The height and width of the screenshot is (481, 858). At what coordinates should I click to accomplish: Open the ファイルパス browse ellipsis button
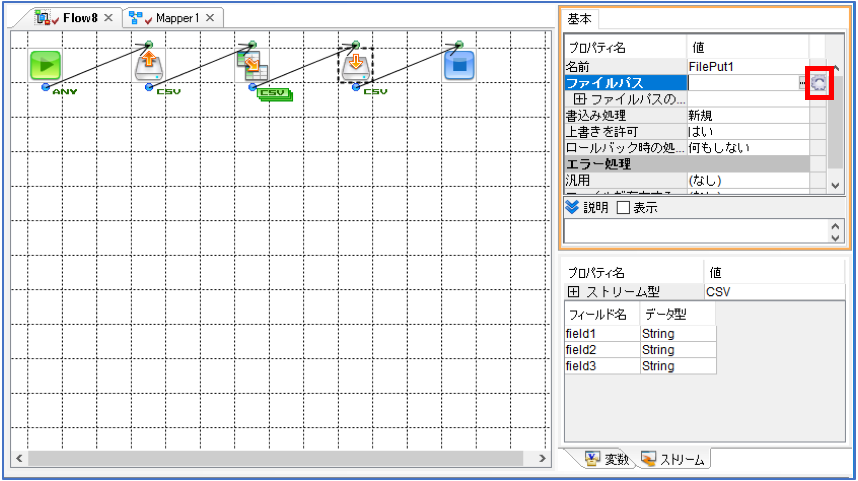[803, 83]
